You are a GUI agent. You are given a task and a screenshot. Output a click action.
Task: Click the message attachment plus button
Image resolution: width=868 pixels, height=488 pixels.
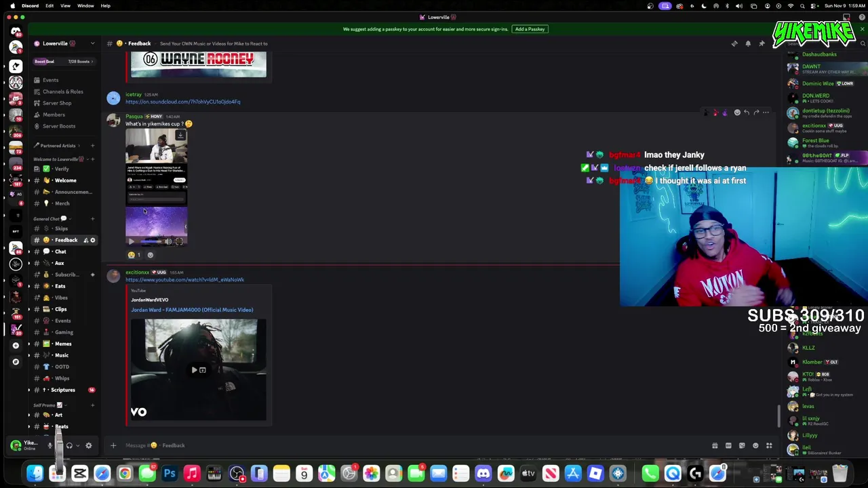113,445
